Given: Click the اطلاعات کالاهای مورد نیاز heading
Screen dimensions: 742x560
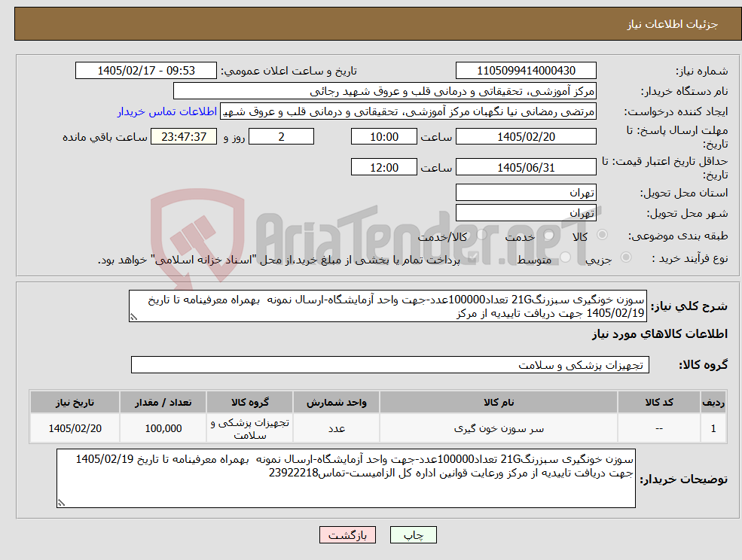Looking at the screenshot, I should pos(659,334).
